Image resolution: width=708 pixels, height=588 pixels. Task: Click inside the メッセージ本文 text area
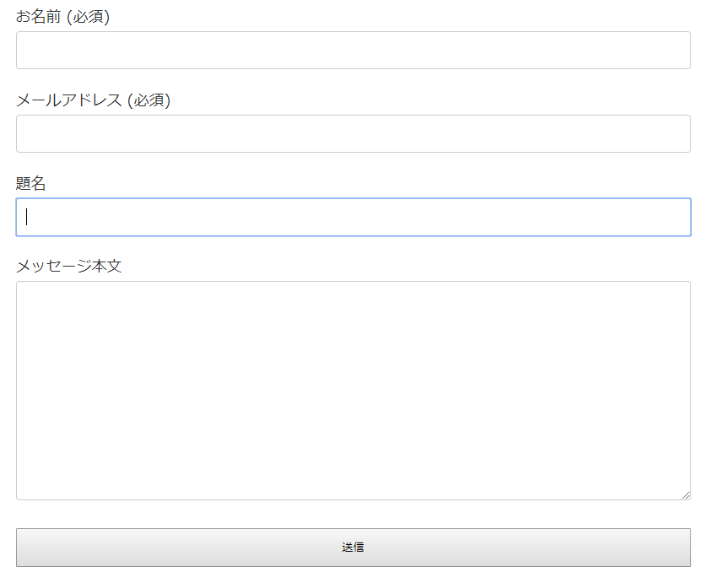353,391
